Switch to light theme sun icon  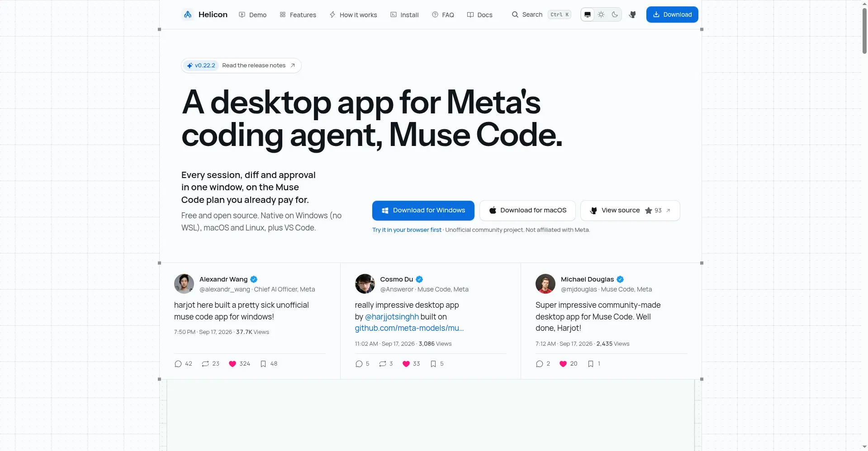[601, 14]
